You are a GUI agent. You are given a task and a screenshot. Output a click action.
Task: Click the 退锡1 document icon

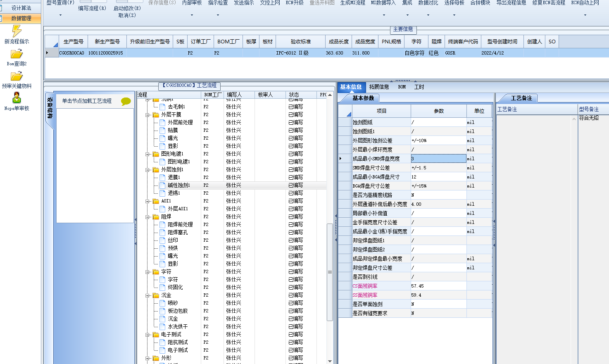162,193
